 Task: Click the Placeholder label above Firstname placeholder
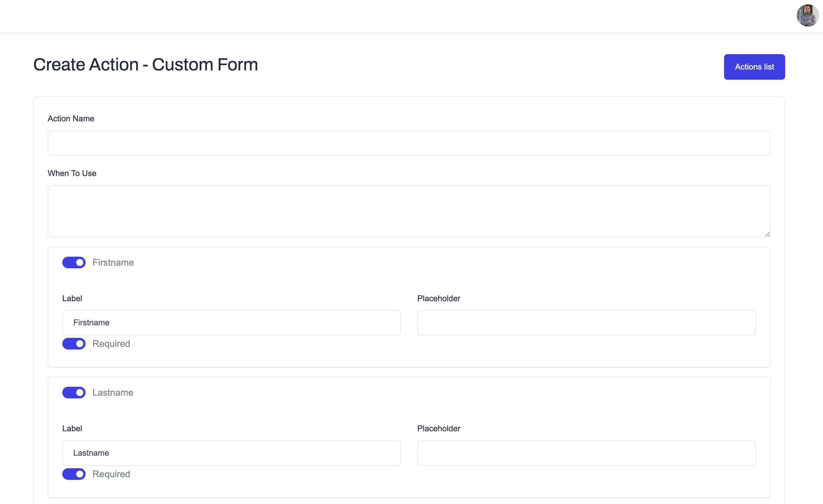point(439,298)
